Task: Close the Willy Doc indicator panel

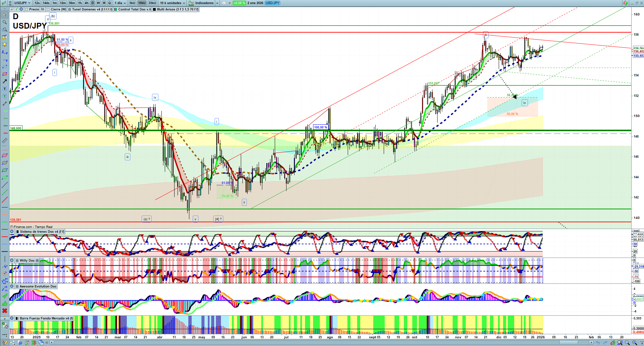Action: [x=12, y=261]
